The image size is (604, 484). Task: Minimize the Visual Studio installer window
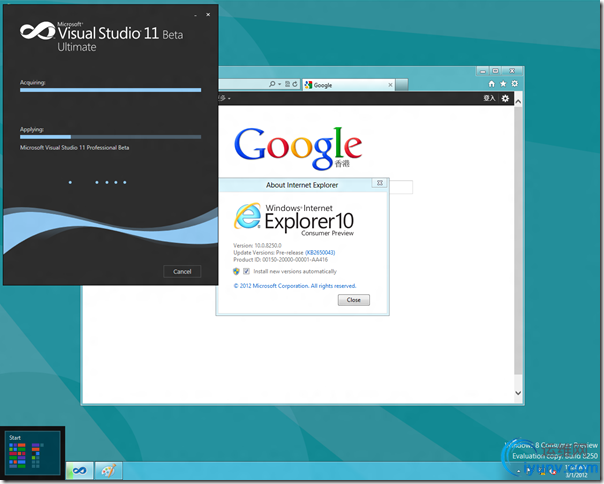point(196,15)
